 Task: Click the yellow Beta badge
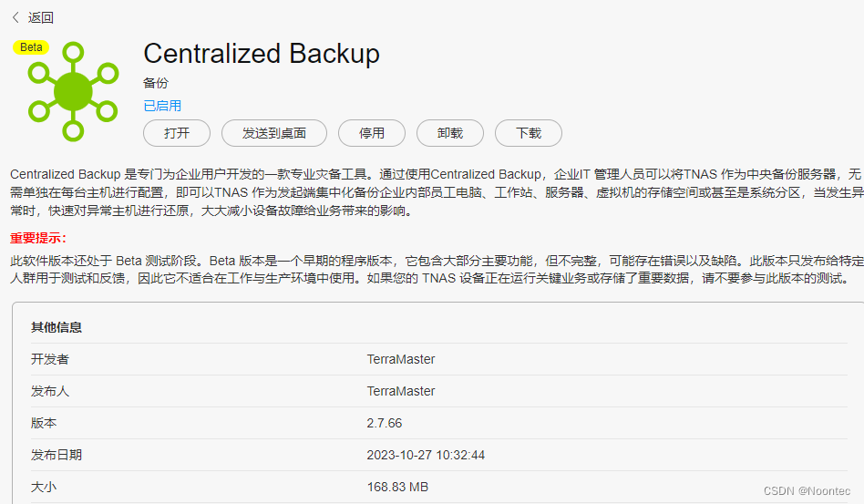(31, 47)
